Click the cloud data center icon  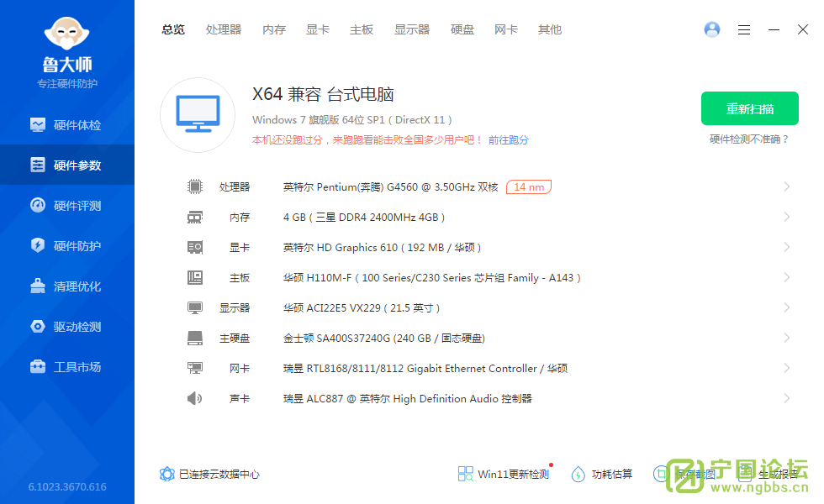tap(166, 474)
